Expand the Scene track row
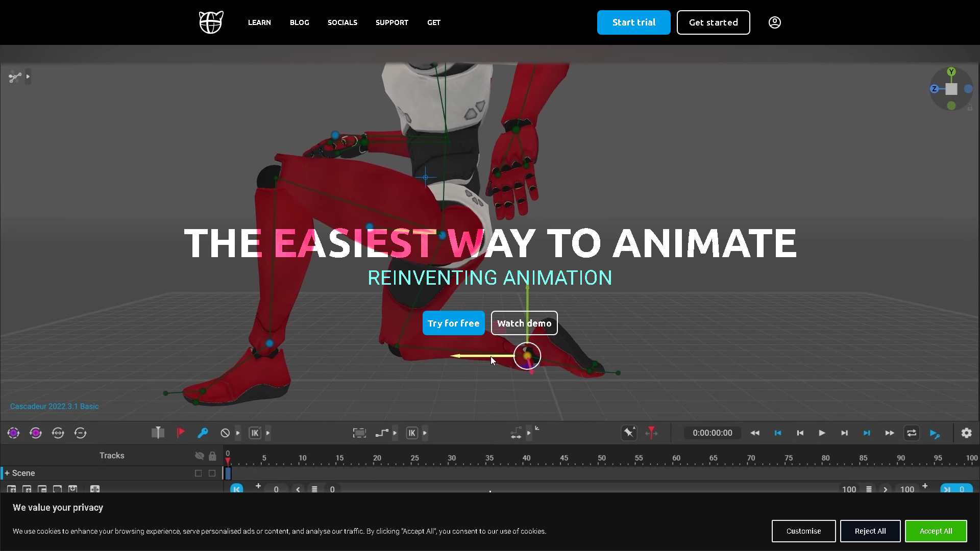Screen dimensions: 980x551 (6, 473)
